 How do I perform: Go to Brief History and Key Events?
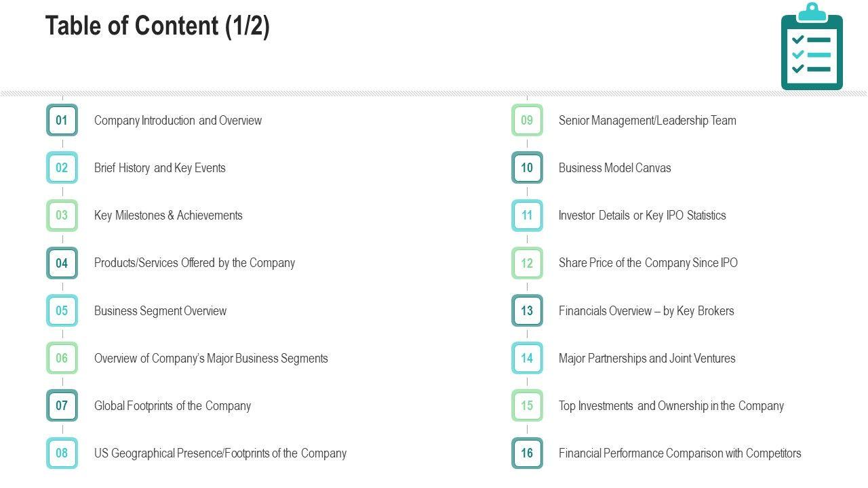(159, 168)
